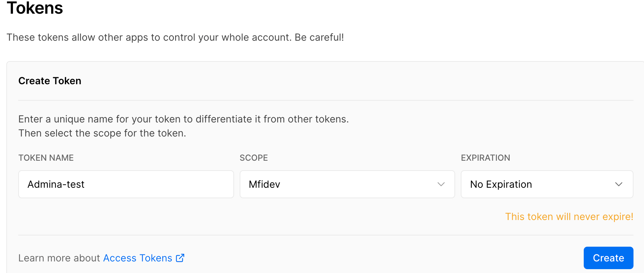Click the Create button
Screen dimensions: 644x273
(x=608, y=258)
